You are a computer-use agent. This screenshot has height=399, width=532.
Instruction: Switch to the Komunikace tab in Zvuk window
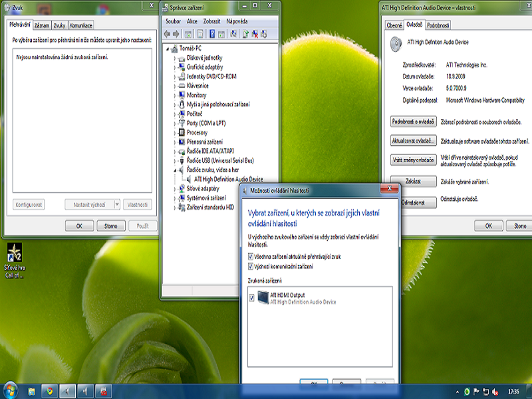click(80, 25)
